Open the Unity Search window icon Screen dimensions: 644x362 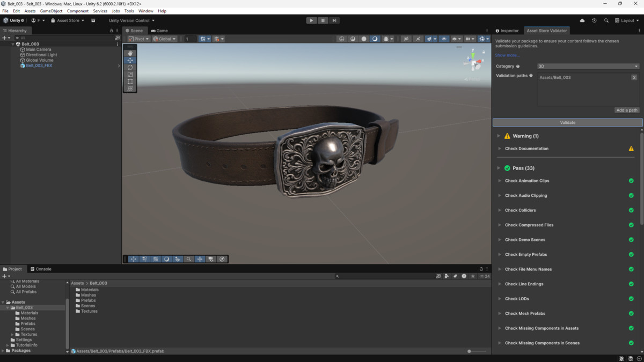(x=606, y=20)
